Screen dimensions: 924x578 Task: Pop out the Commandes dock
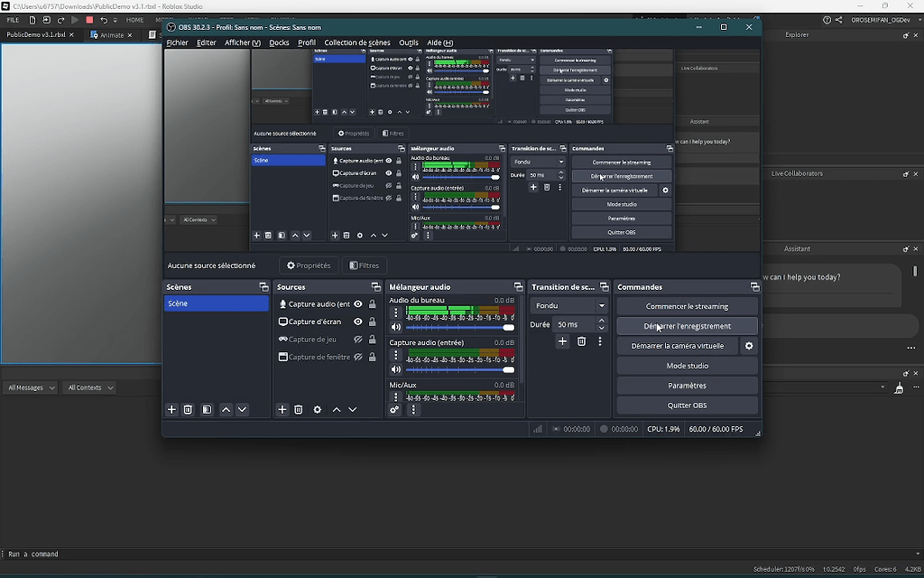pos(754,287)
